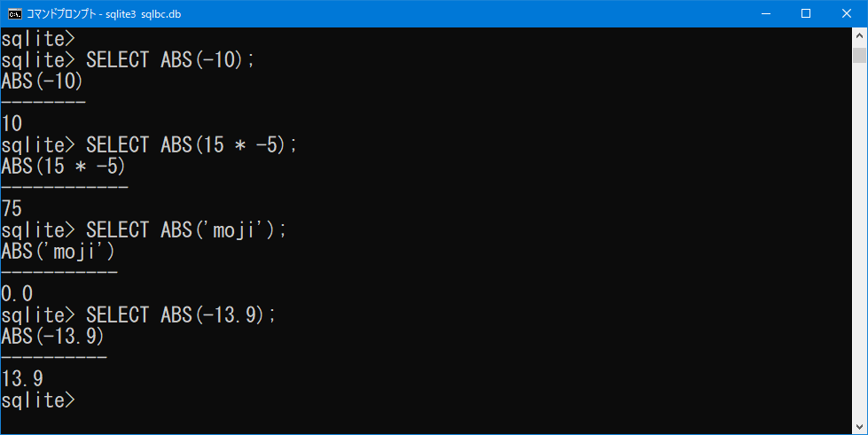Click the result value 0.0
This screenshot has height=435, width=868.
pyautogui.click(x=17, y=294)
